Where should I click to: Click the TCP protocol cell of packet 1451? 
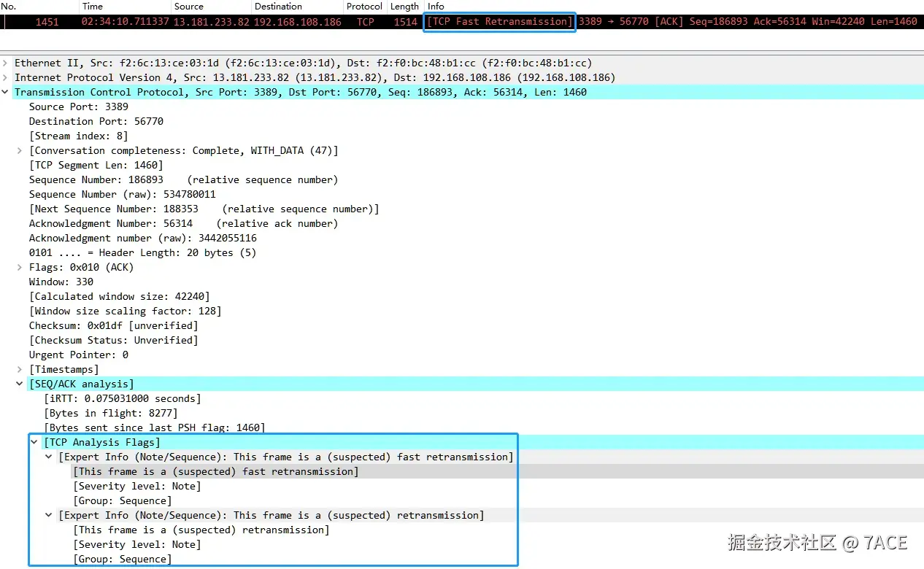click(366, 22)
